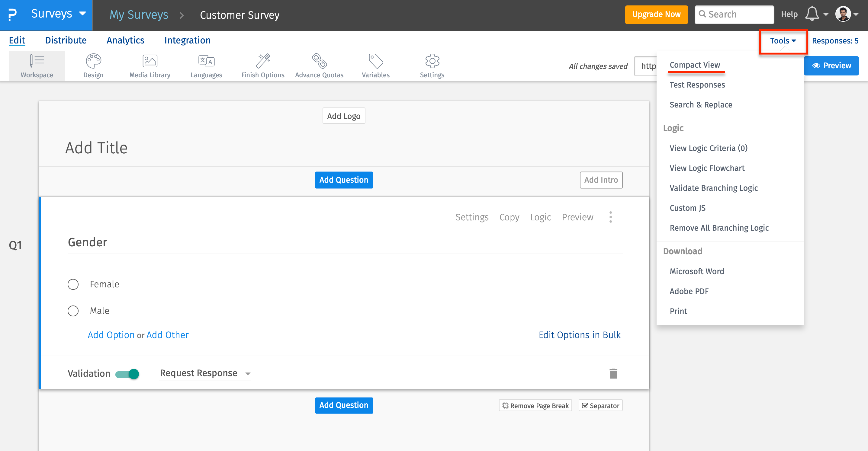Open the survey Settings panel
The height and width of the screenshot is (451, 868).
coord(432,66)
